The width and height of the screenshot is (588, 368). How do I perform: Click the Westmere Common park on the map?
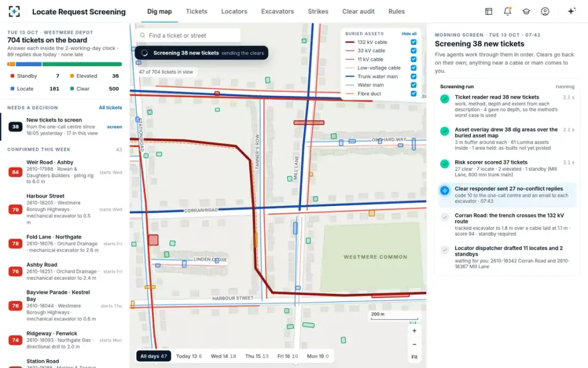pos(371,256)
